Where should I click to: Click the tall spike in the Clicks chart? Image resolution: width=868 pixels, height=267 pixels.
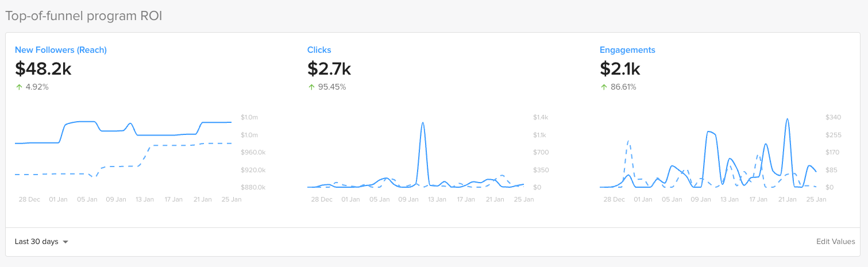(423, 123)
